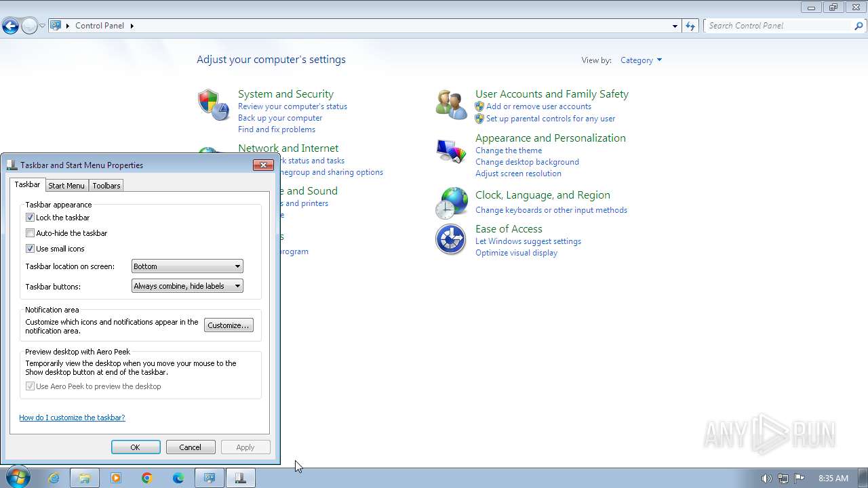Open How do I customize the taskbar link

(x=72, y=418)
